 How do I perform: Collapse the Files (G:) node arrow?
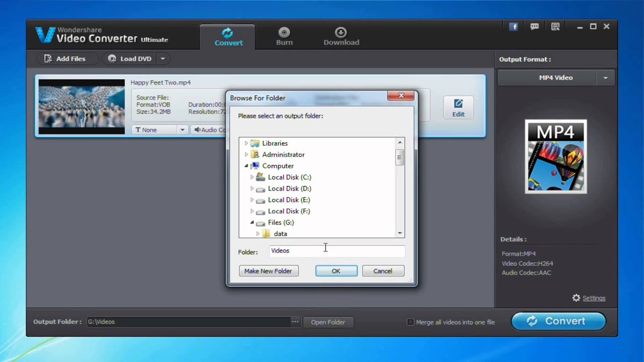tap(252, 222)
